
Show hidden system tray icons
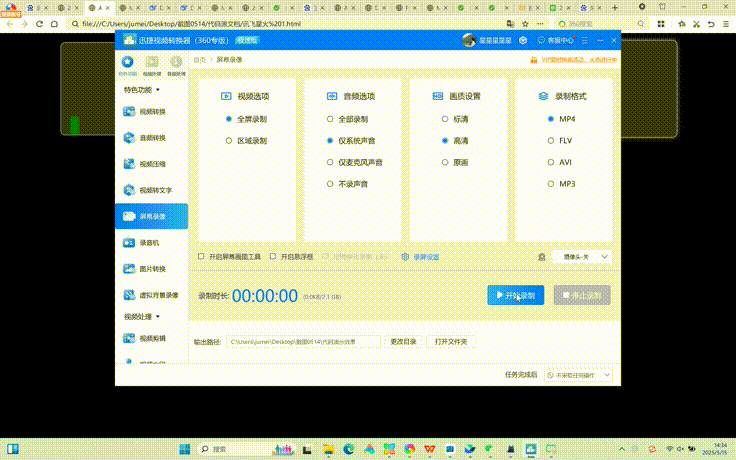click(621, 449)
